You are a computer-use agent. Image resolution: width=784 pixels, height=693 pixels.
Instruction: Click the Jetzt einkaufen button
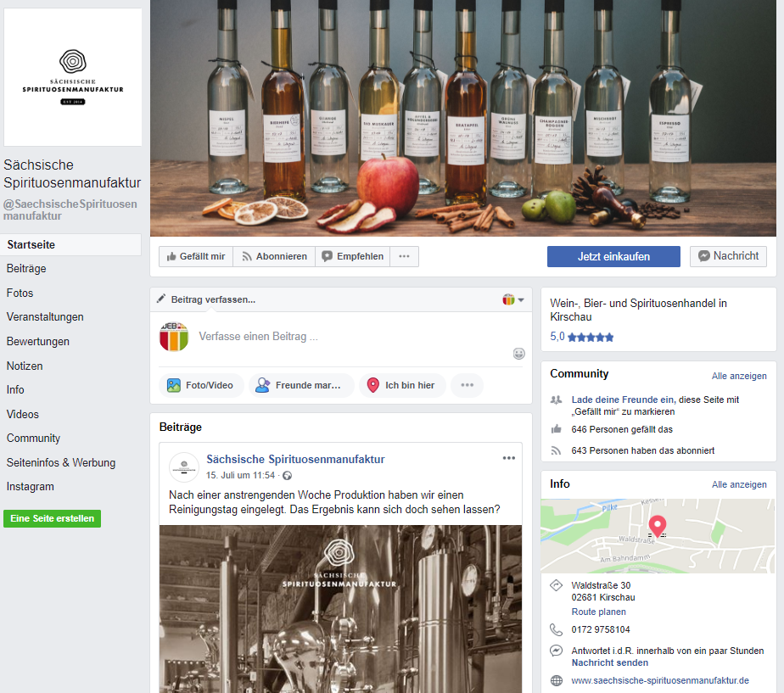[x=613, y=256]
